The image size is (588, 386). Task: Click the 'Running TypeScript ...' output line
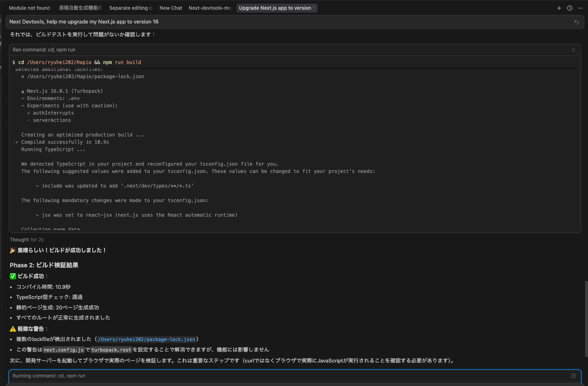53,149
